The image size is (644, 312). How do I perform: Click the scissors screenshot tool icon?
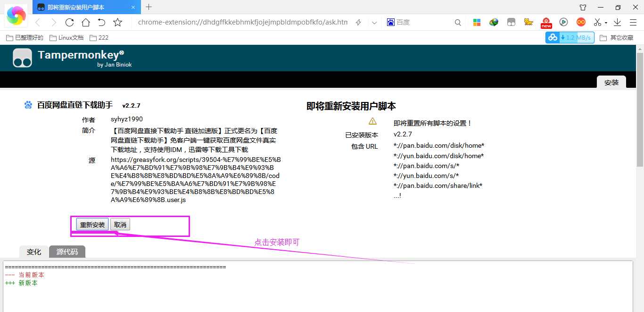[x=597, y=22]
